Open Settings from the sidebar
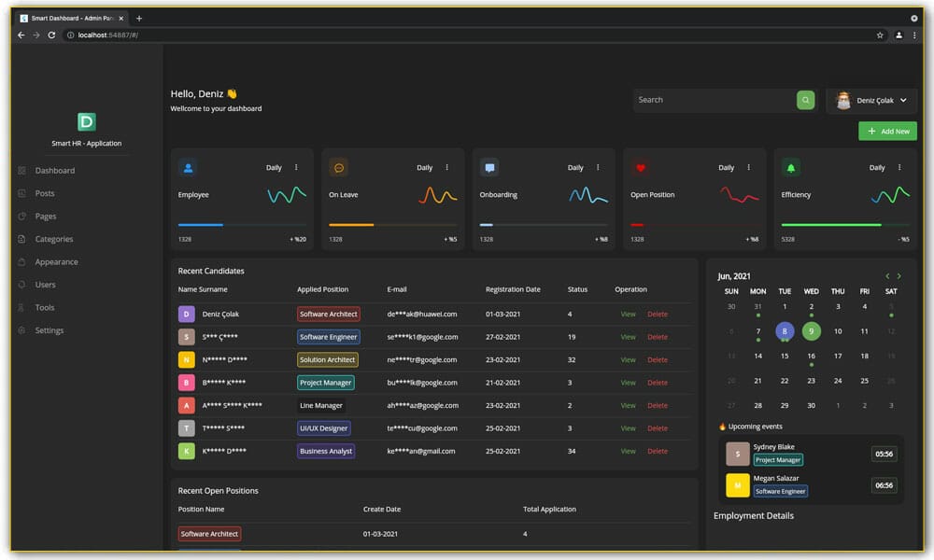 pos(50,330)
